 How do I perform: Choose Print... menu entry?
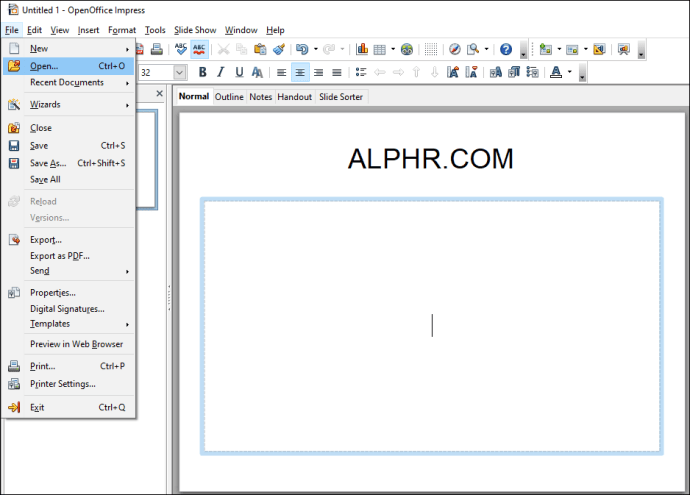click(x=68, y=366)
